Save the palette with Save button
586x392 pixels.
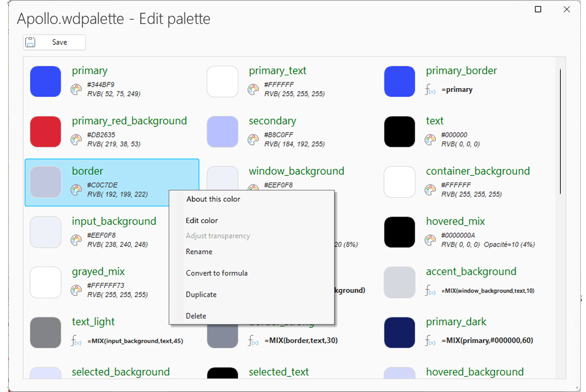coord(54,42)
